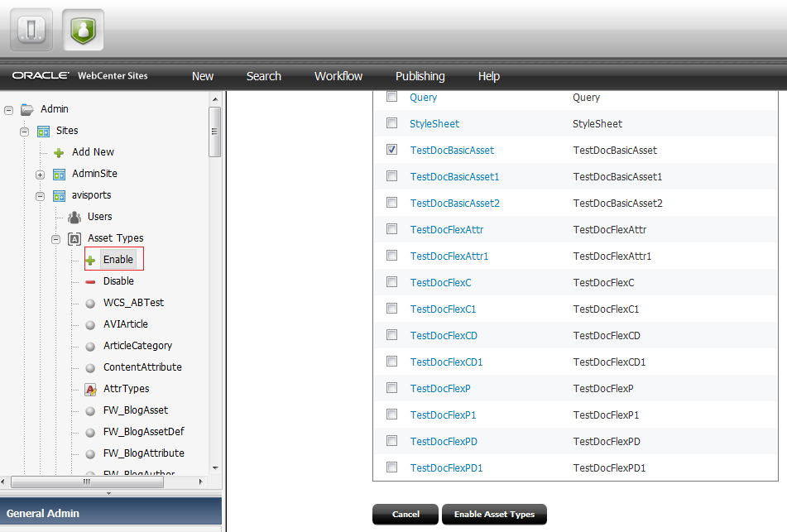The height and width of the screenshot is (532, 787).
Task: Check the TestDocFlexCD checkbox
Action: pyautogui.click(x=392, y=335)
